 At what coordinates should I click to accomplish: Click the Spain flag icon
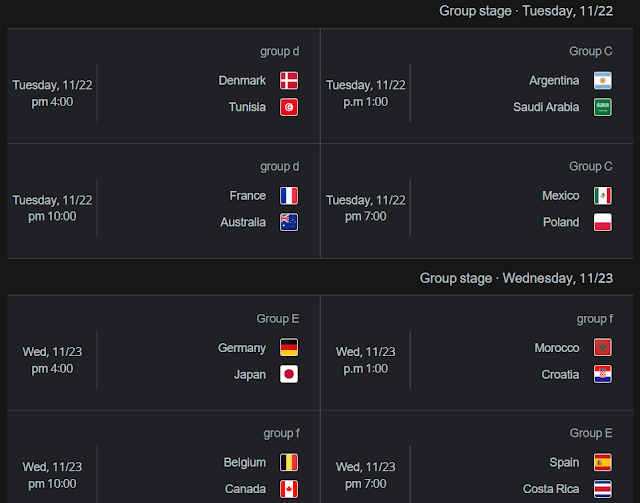(602, 463)
